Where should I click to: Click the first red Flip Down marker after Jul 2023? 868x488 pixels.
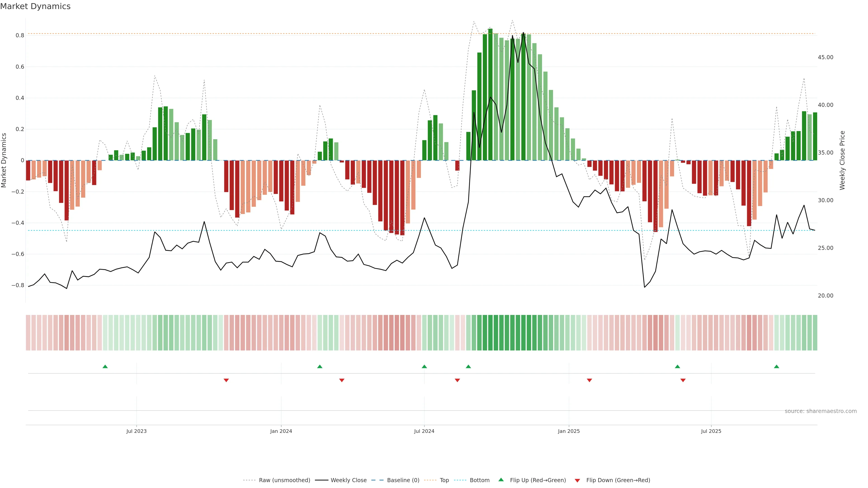pyautogui.click(x=226, y=380)
